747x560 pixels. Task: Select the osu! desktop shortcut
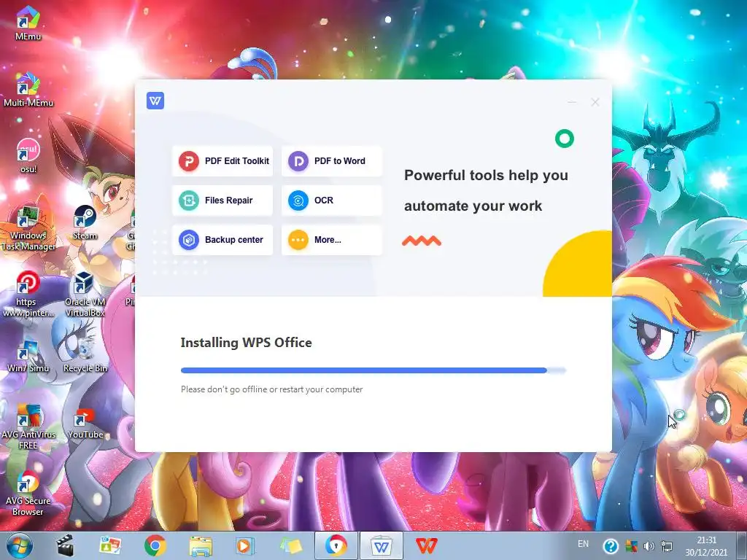[28, 156]
